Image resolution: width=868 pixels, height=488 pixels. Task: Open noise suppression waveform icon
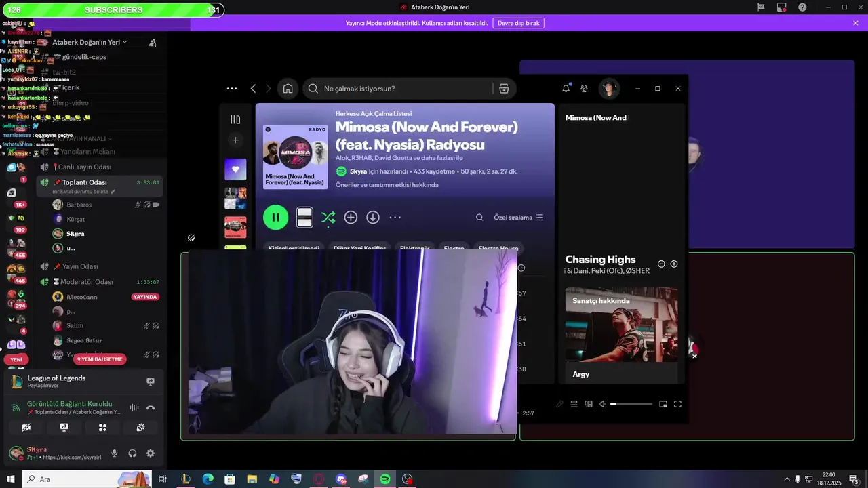[x=134, y=407]
